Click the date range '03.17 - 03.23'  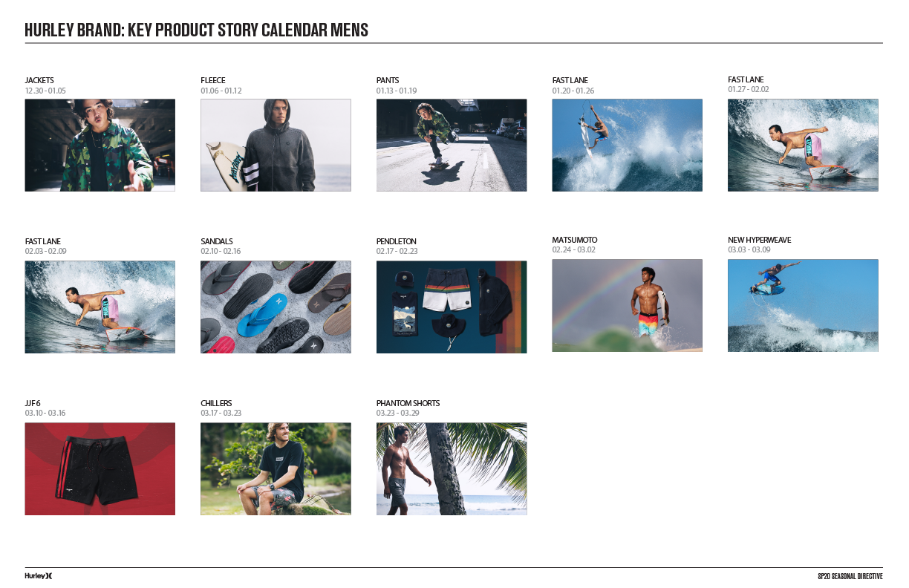coord(221,413)
